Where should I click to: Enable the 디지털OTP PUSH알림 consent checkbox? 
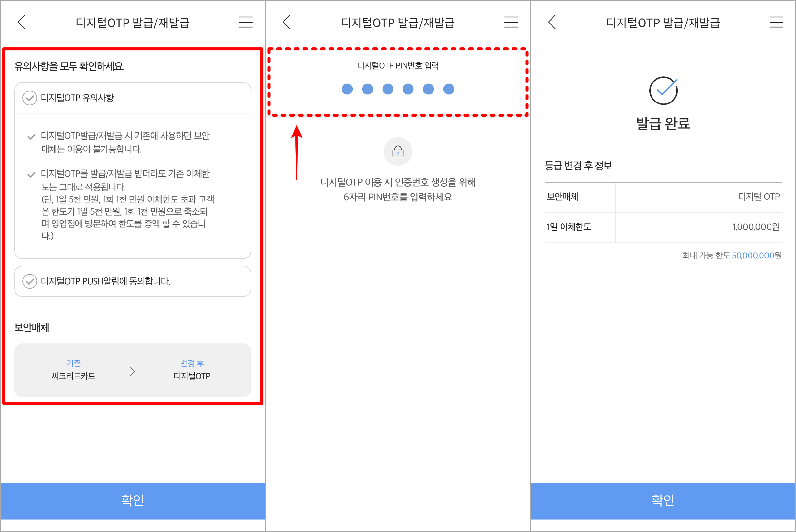click(x=31, y=281)
